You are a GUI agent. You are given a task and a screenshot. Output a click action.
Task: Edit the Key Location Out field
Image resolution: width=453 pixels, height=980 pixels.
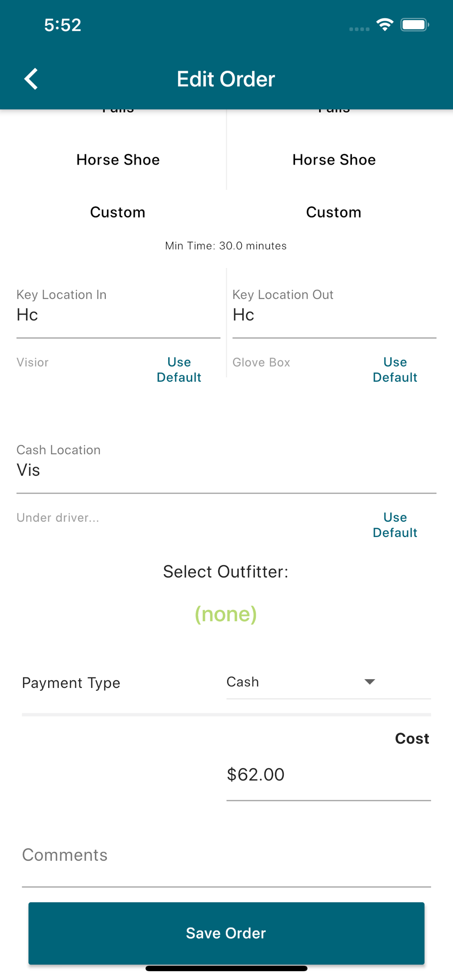coord(334,315)
